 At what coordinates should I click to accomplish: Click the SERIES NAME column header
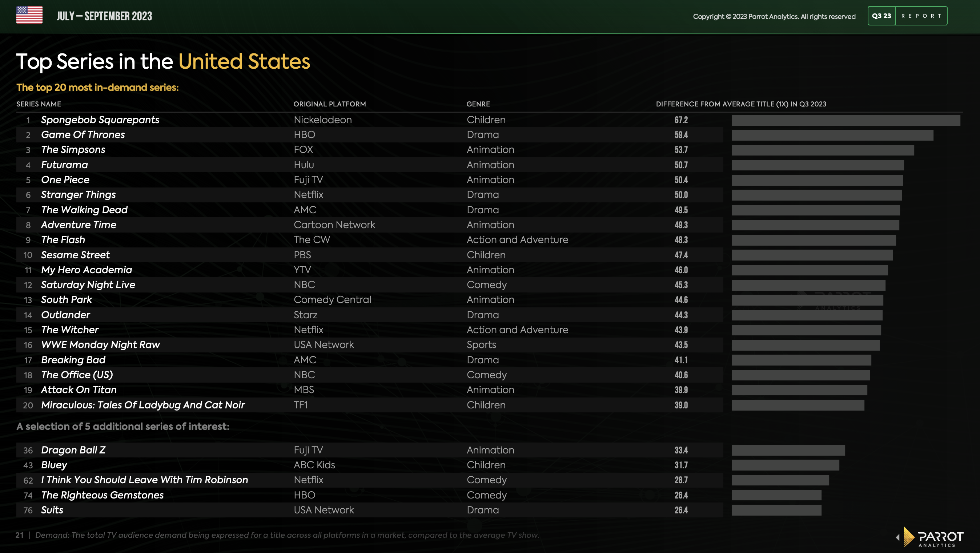(39, 104)
